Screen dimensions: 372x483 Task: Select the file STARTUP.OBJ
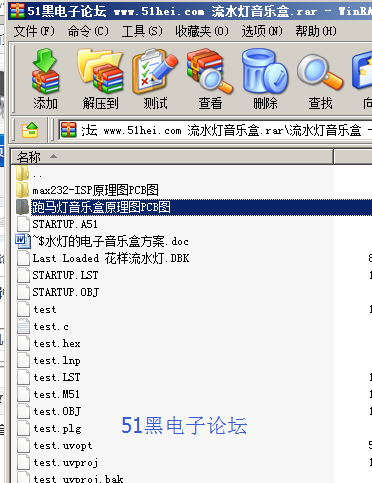57,292
